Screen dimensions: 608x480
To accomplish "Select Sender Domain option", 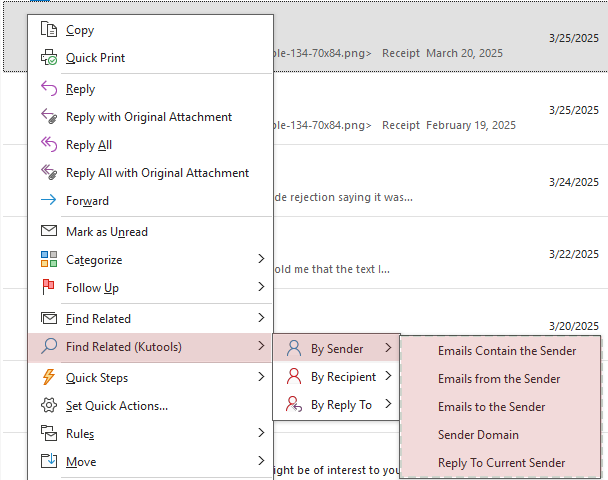I will 478,435.
